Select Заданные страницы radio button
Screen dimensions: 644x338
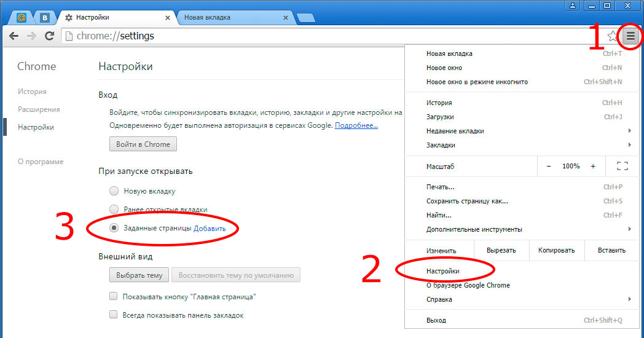tap(114, 227)
